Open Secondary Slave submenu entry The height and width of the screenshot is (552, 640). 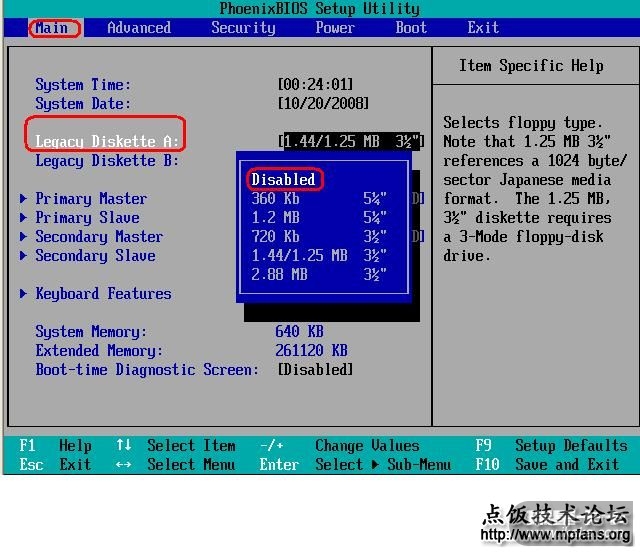(95, 256)
